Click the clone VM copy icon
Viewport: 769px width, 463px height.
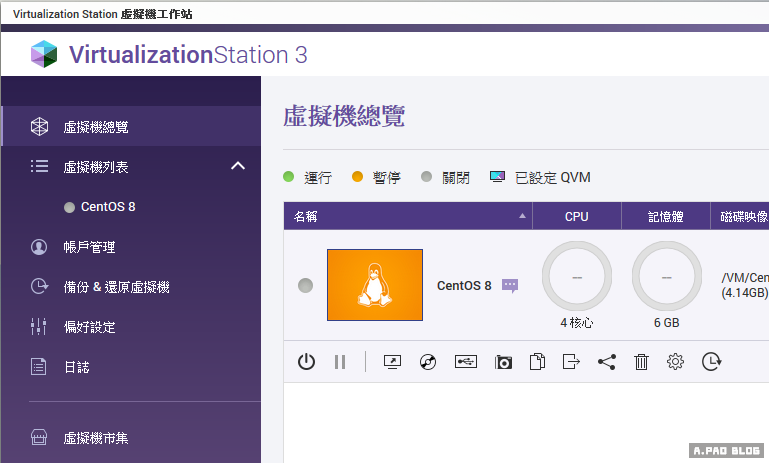coord(537,362)
